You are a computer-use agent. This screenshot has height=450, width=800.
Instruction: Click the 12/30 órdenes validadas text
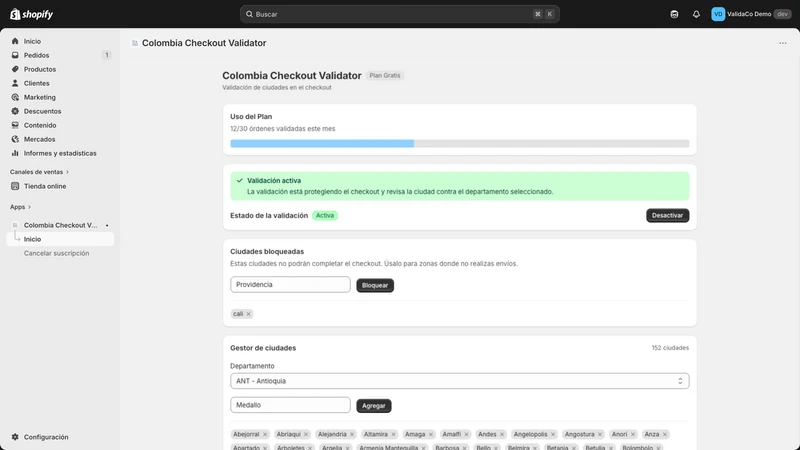(x=283, y=129)
